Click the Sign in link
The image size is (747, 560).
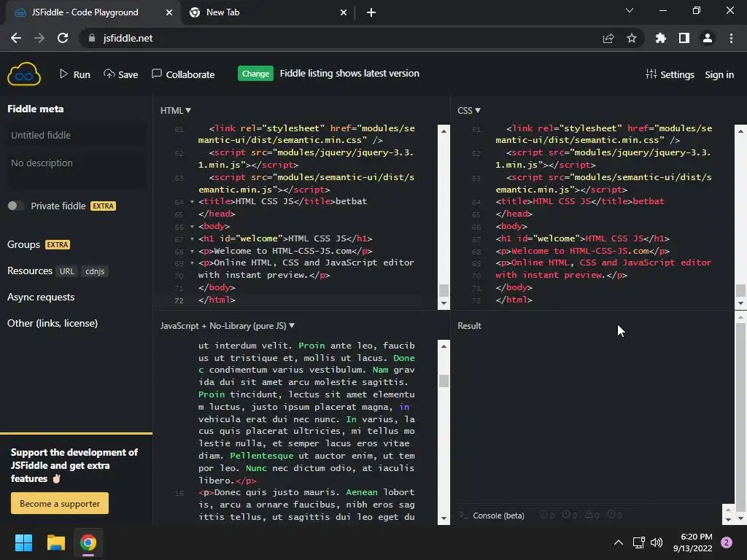[719, 74]
